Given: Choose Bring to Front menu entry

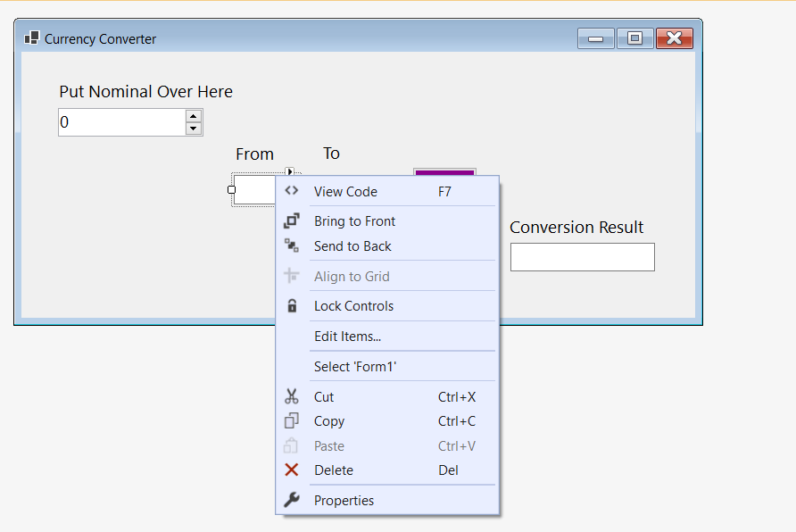Looking at the screenshot, I should pos(388,220).
